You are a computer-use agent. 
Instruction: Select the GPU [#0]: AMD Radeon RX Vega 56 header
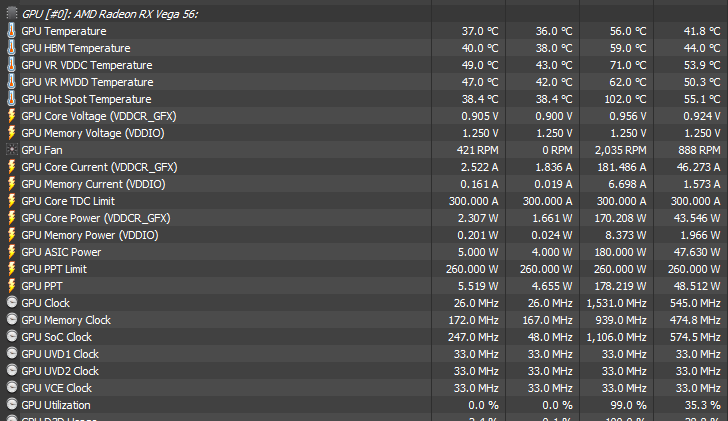coord(110,14)
